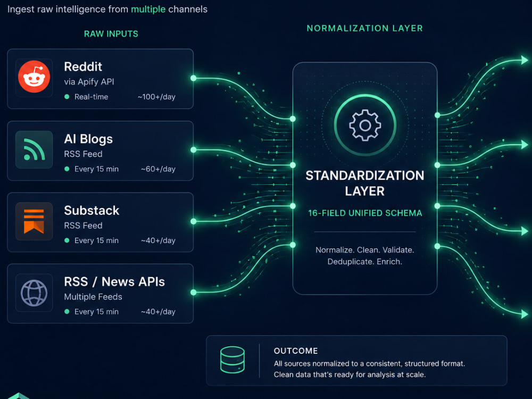The image size is (532, 399).
Task: Click the bottommost output arrowhead on the right
Action: coord(525,314)
